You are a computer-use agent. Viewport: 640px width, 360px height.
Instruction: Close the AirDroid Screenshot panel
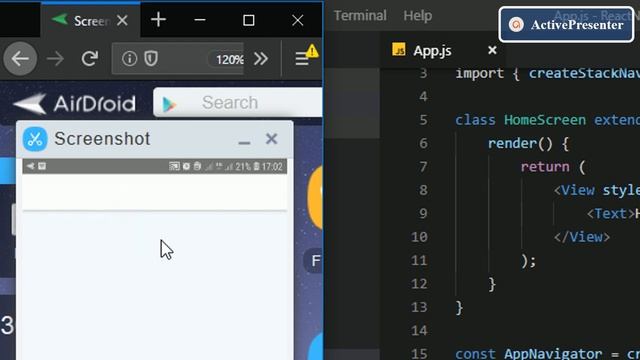[x=271, y=139]
